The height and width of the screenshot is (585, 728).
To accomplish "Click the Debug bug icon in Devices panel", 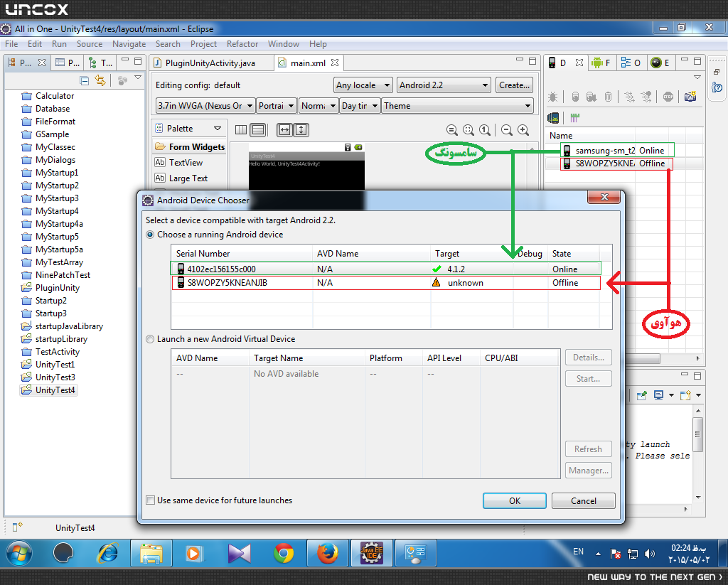I will [x=552, y=97].
